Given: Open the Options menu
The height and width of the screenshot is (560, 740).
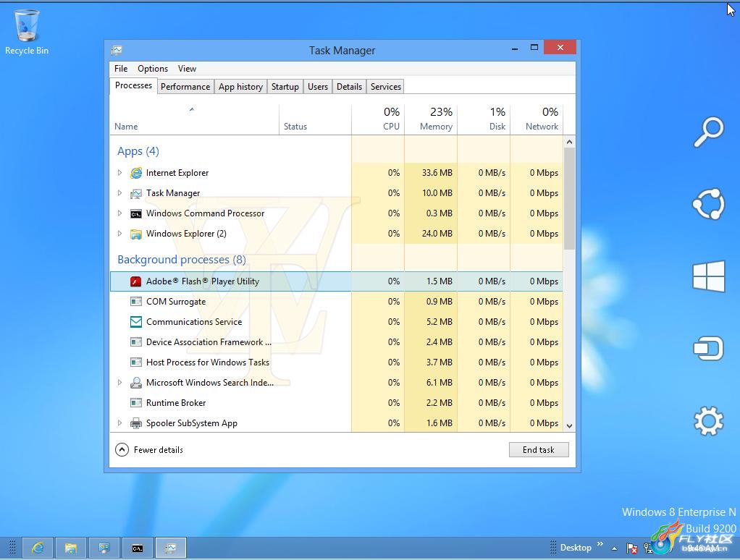Looking at the screenshot, I should [153, 69].
